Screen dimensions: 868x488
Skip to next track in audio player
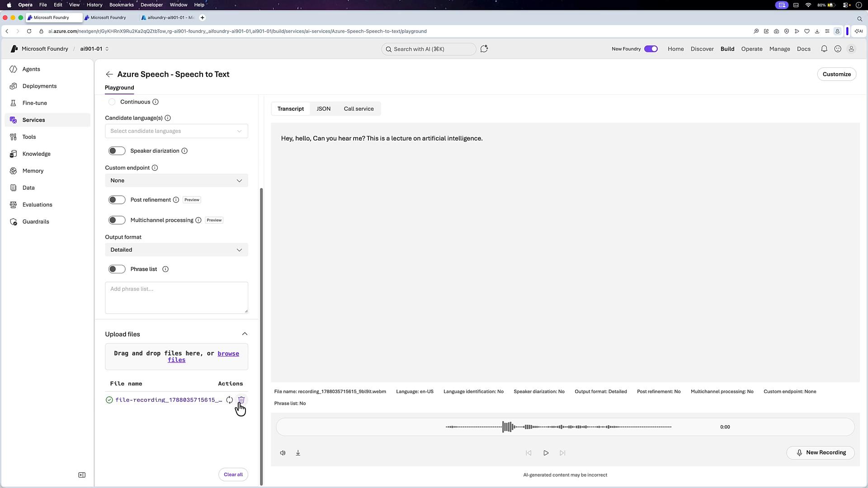point(562,453)
